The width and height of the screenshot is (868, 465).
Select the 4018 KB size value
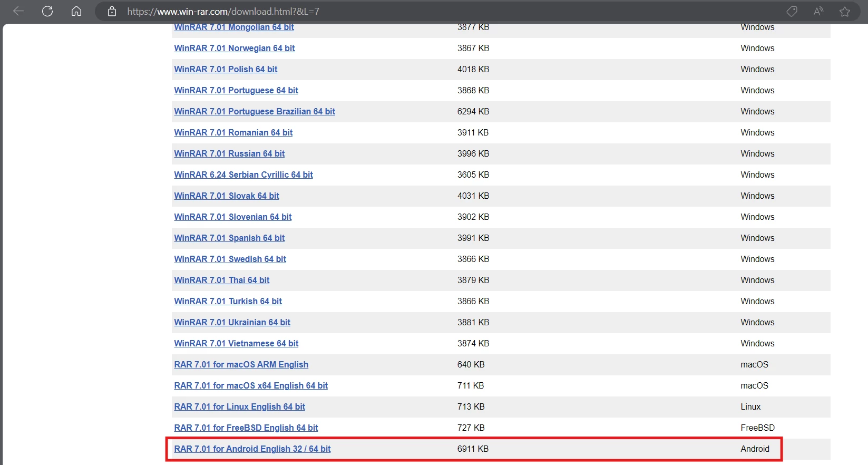[473, 69]
